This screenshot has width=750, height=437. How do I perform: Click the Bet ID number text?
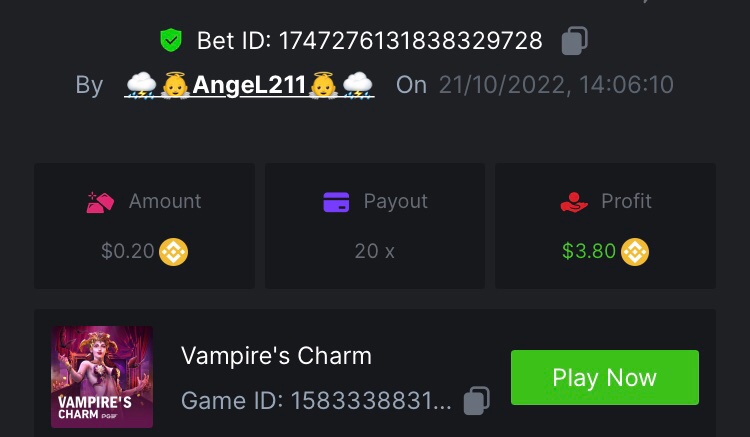click(410, 41)
